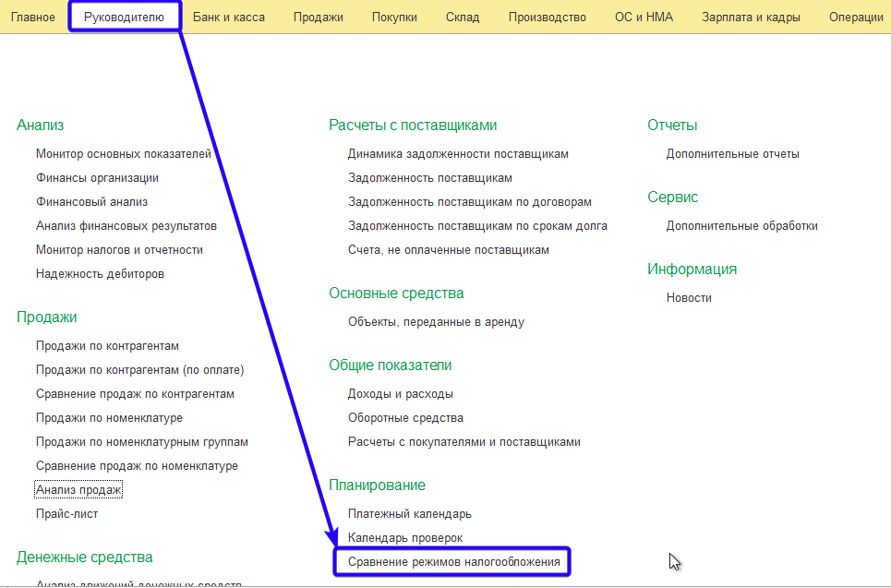Open Сравнение продаж по номенклатуре

137,466
